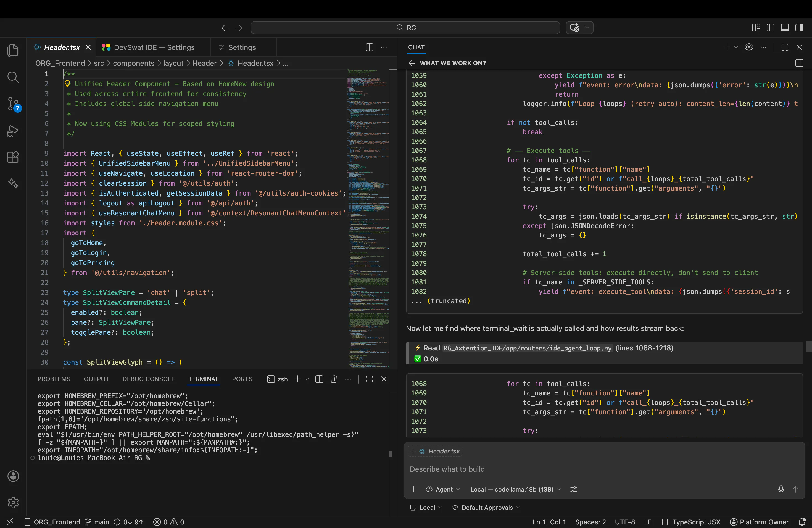The image size is (812, 528).
Task: Open the DEBUG CONSOLE tab
Action: pos(149,379)
